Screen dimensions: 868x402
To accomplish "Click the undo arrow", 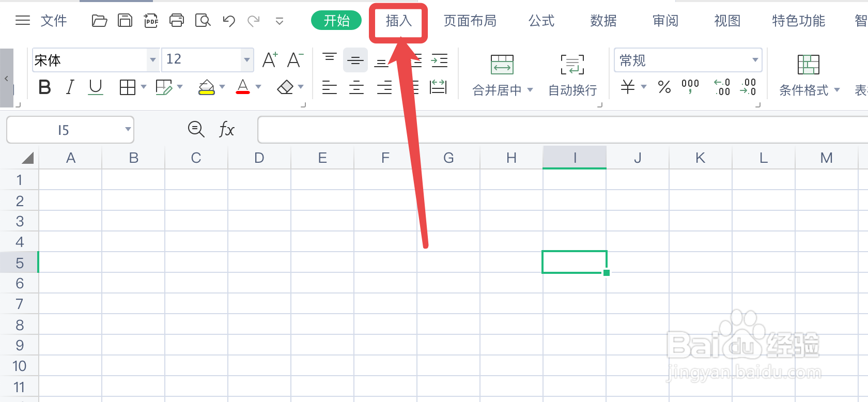I will point(229,21).
